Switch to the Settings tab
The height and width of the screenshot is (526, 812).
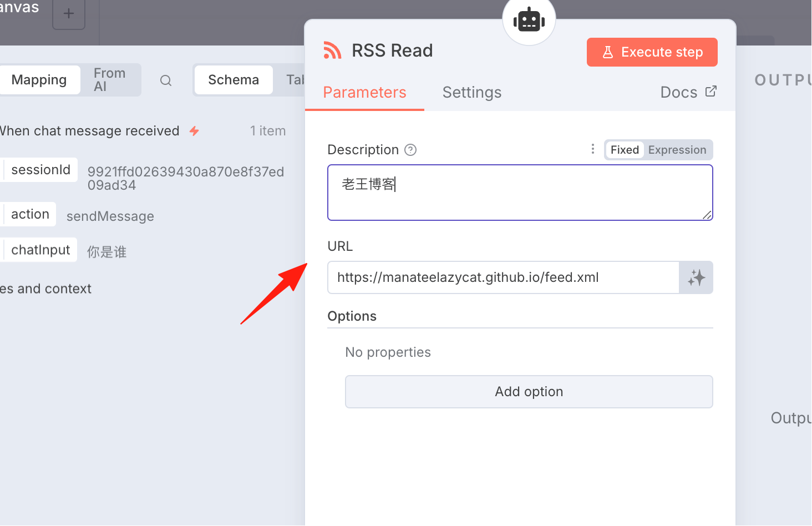point(472,92)
